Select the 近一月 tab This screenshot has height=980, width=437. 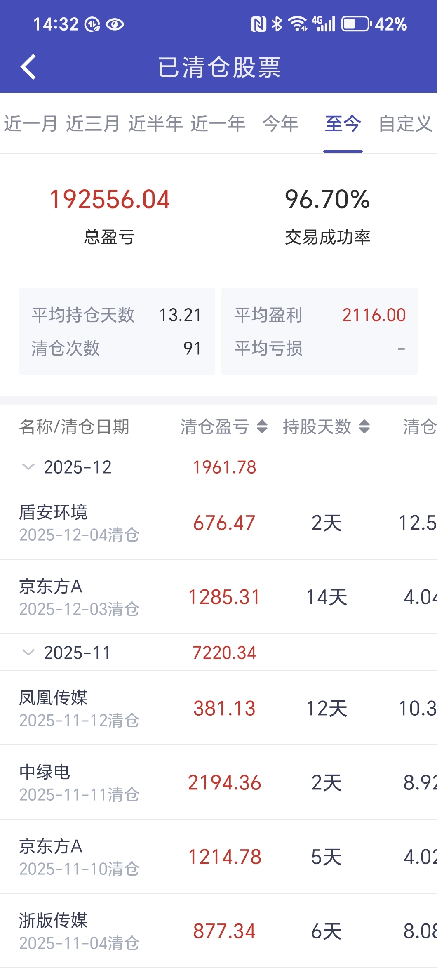tap(31, 124)
